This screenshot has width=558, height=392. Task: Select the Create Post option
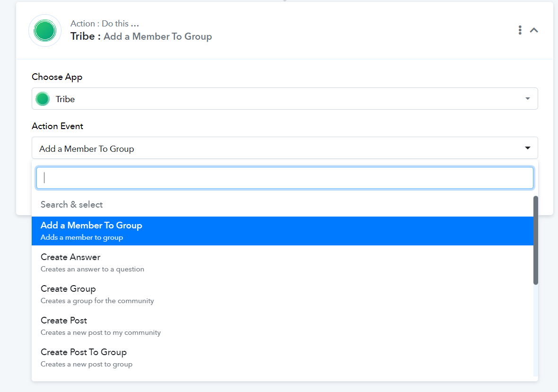click(283, 326)
